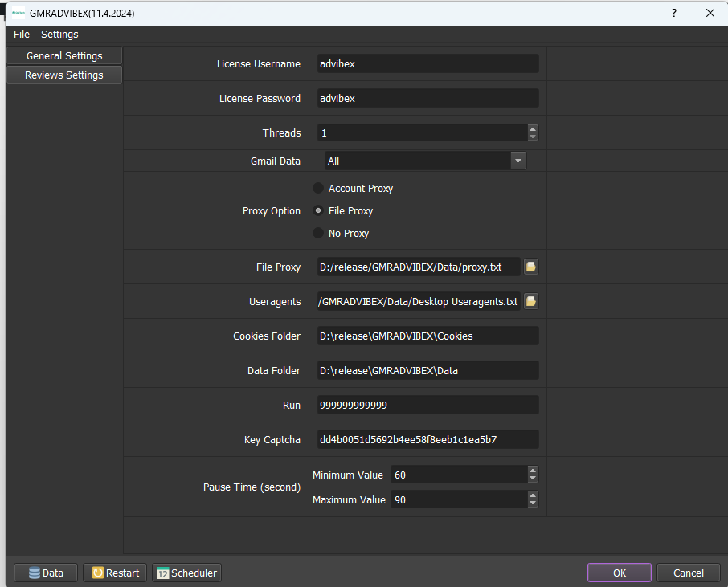Select the Account Proxy radio option
Screen dimensions: 728x587
point(319,188)
